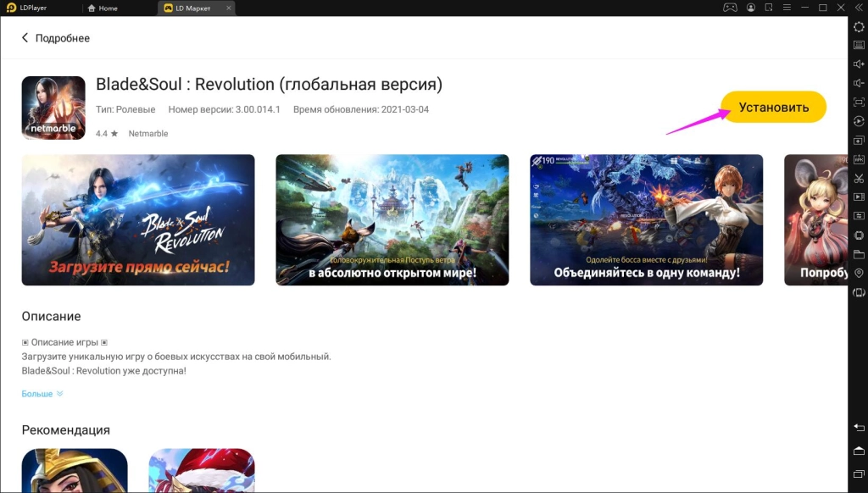Click the gamepad icon in the title bar
The image size is (868, 493).
pyautogui.click(x=731, y=7)
